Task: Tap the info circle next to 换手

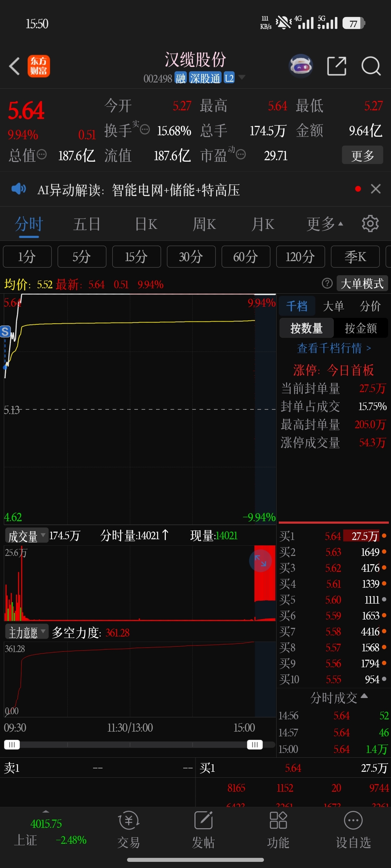Action: click(x=144, y=129)
